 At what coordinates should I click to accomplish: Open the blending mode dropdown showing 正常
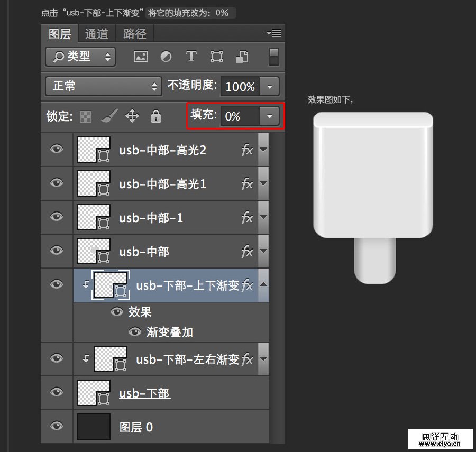click(x=103, y=86)
